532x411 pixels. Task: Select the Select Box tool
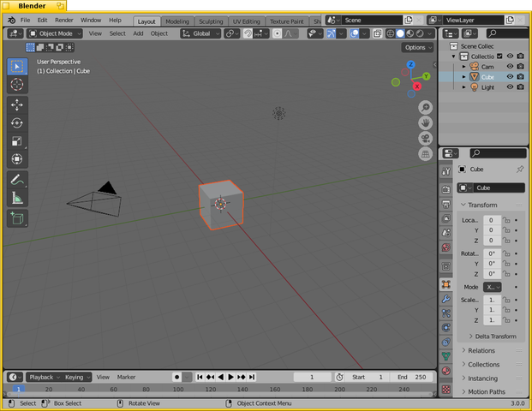(x=17, y=67)
